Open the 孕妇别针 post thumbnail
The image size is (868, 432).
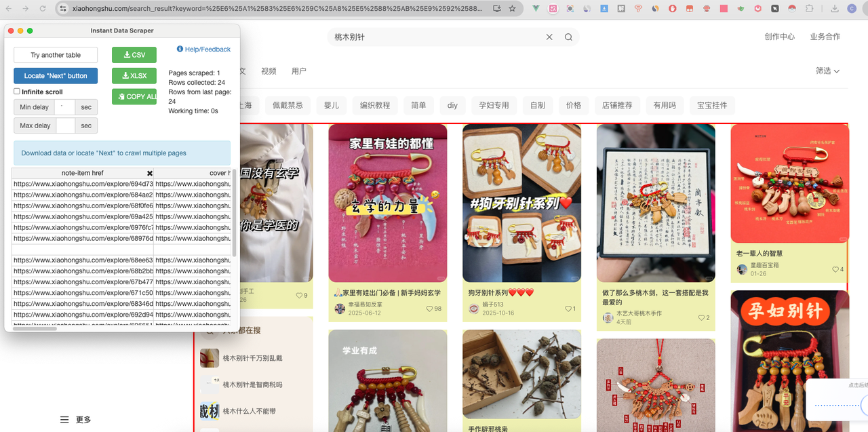click(x=789, y=361)
